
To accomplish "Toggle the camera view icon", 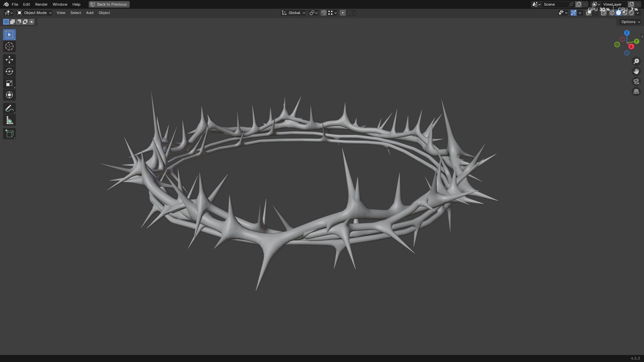I will [636, 81].
